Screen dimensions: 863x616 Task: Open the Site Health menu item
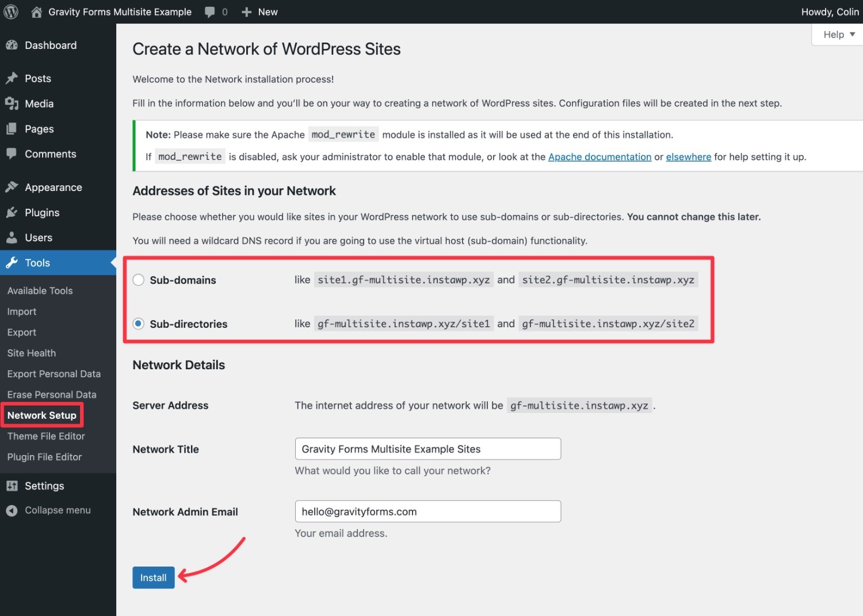point(31,353)
